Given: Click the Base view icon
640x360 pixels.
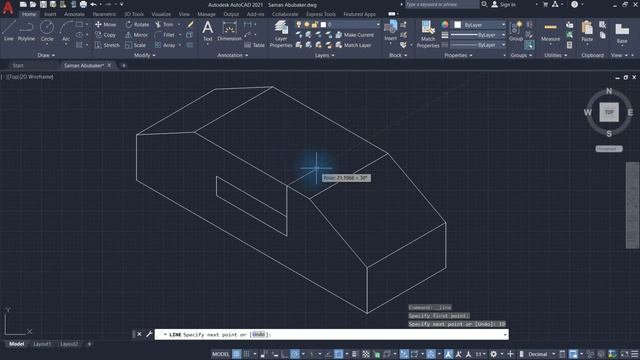Looking at the screenshot, I should click(622, 32).
